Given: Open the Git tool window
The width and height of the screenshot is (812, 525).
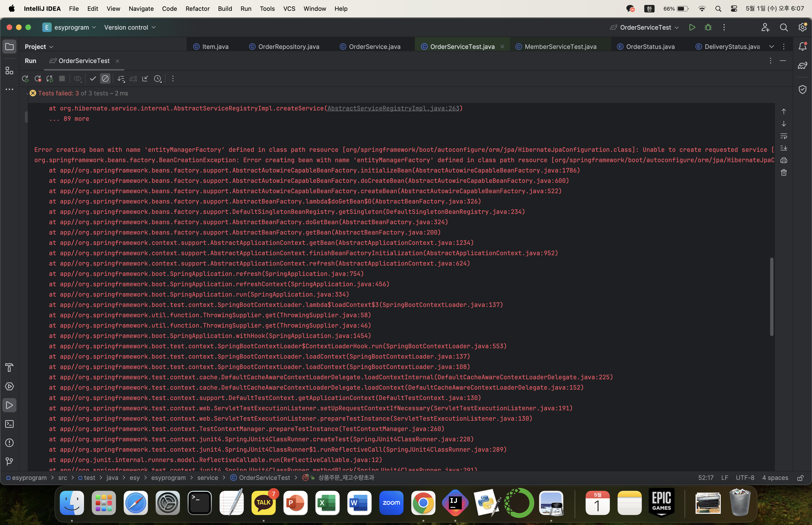Looking at the screenshot, I should tap(10, 461).
